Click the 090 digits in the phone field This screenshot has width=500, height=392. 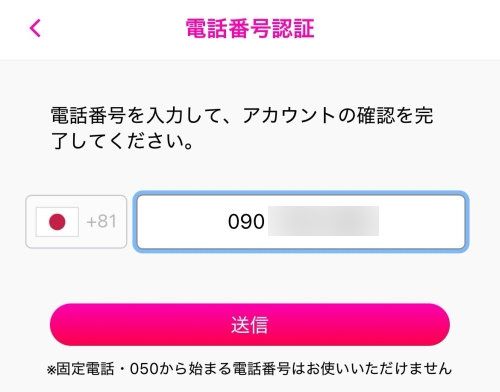coord(246,222)
